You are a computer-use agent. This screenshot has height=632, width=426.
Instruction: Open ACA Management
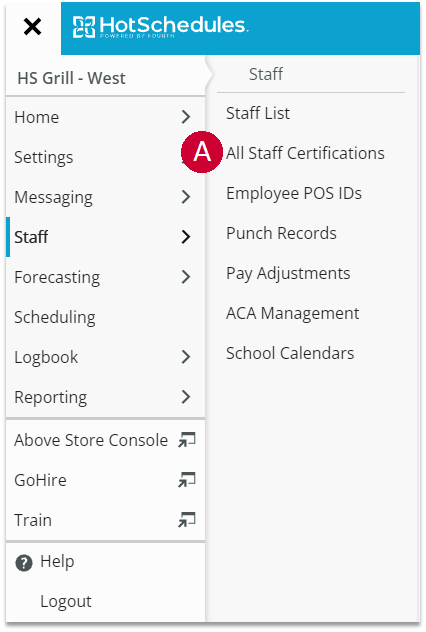(x=292, y=313)
